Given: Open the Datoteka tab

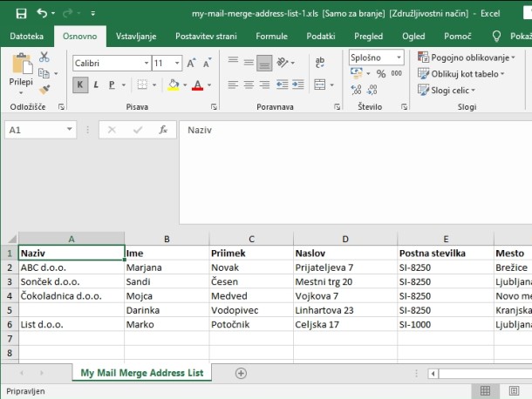Looking at the screenshot, I should tap(26, 37).
